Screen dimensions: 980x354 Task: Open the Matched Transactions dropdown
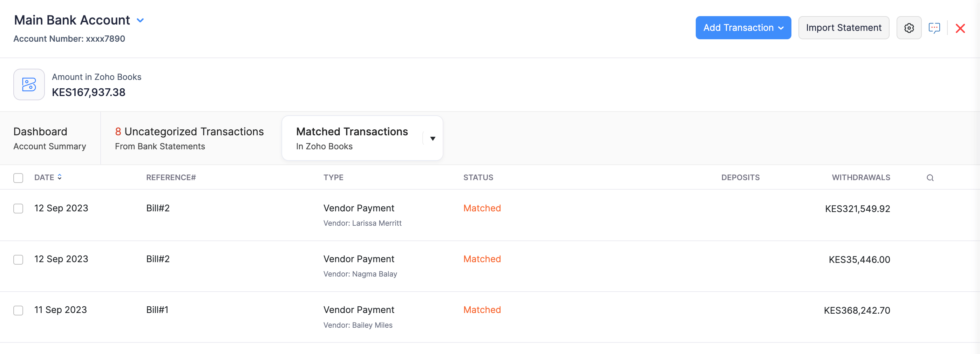pyautogui.click(x=433, y=138)
